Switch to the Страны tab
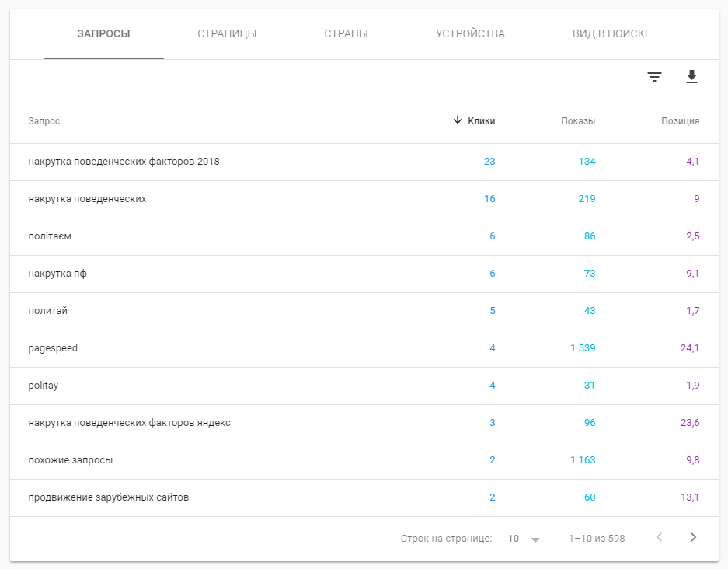 tap(346, 34)
